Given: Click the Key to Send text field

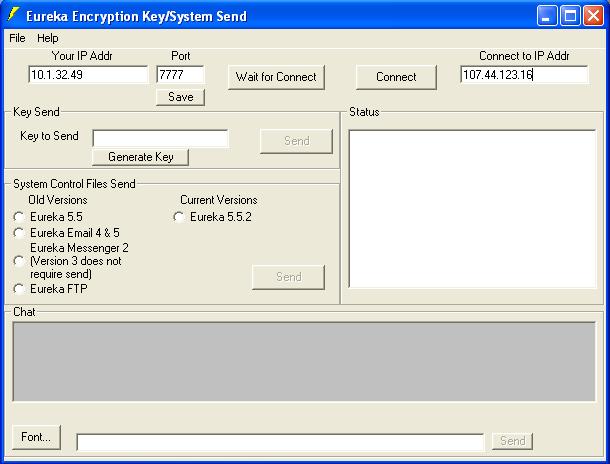Looking at the screenshot, I should click(x=160, y=138).
